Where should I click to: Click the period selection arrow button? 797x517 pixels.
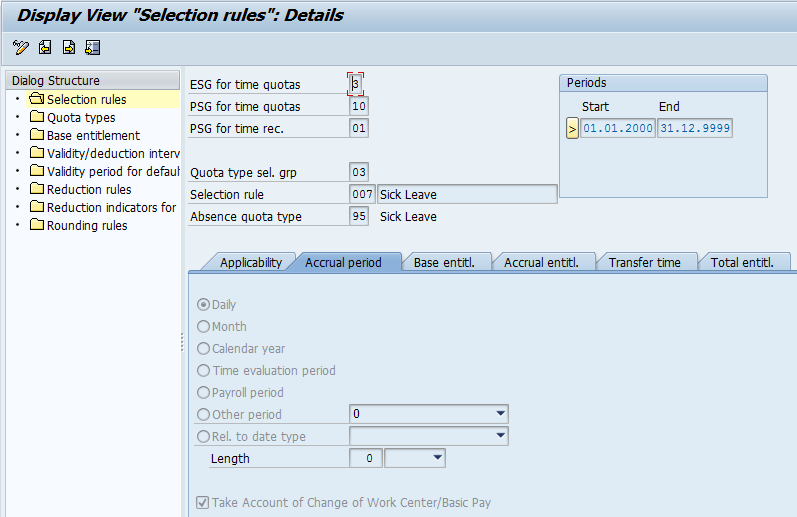coord(572,129)
